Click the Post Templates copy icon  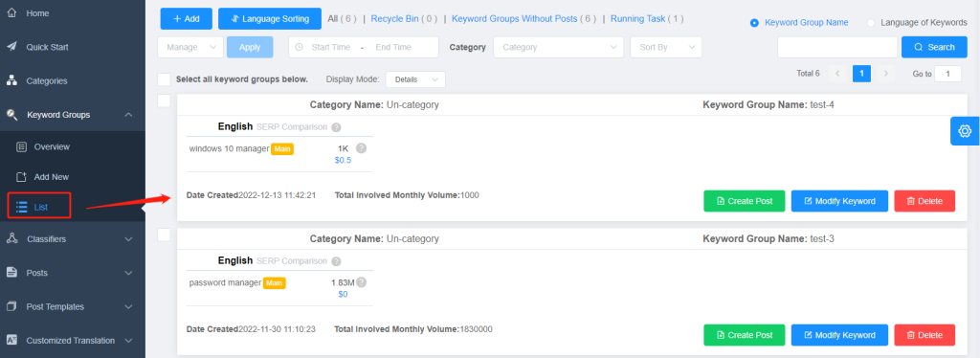pyautogui.click(x=11, y=306)
